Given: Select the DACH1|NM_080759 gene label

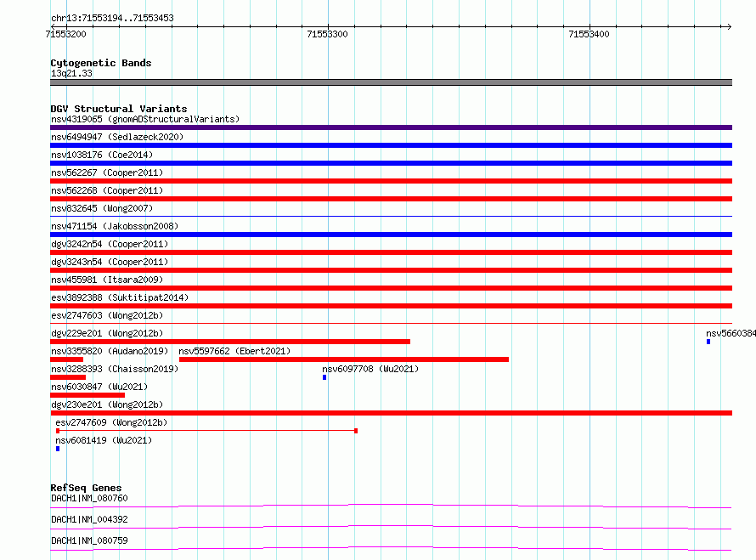Looking at the screenshot, I should [x=89, y=540].
